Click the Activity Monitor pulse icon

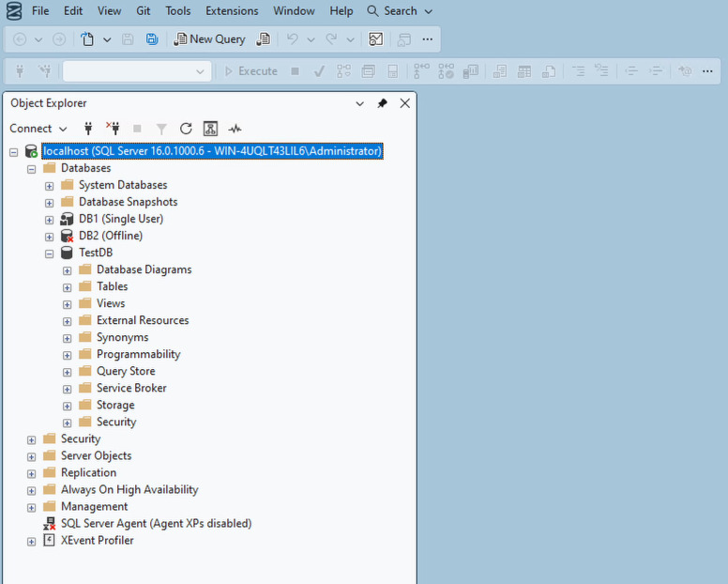click(x=235, y=129)
